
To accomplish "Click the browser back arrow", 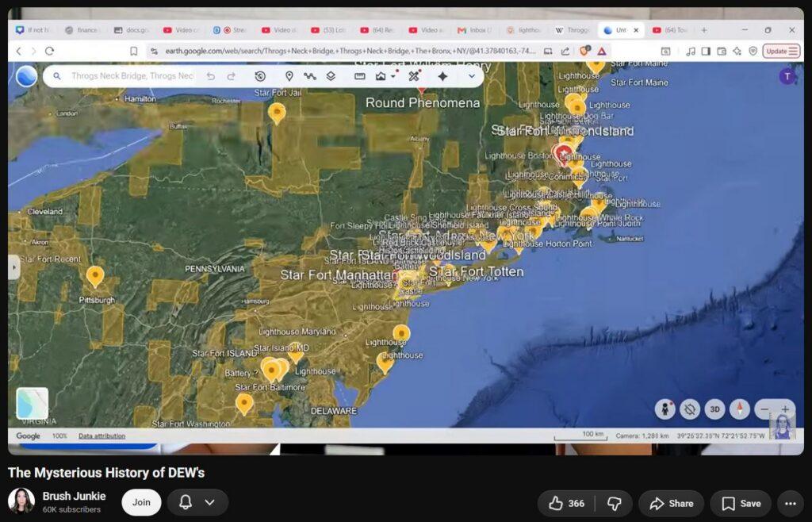I will pyautogui.click(x=19, y=52).
